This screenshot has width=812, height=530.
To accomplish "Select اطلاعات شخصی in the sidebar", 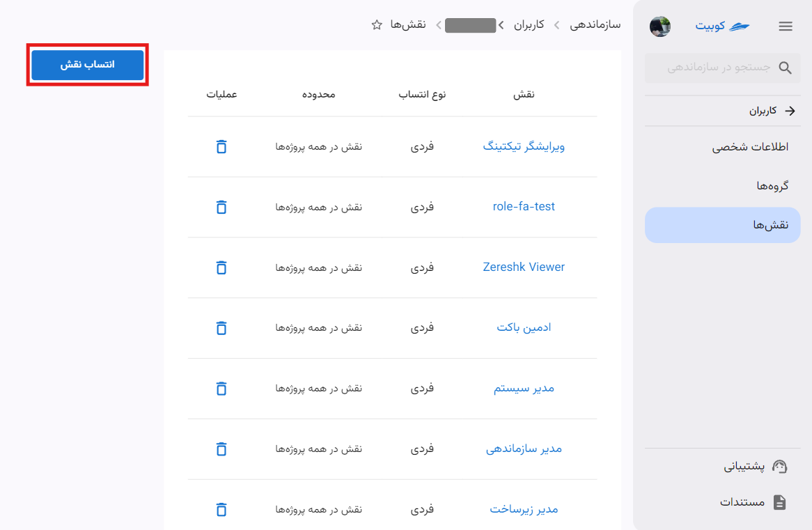I will (x=722, y=147).
